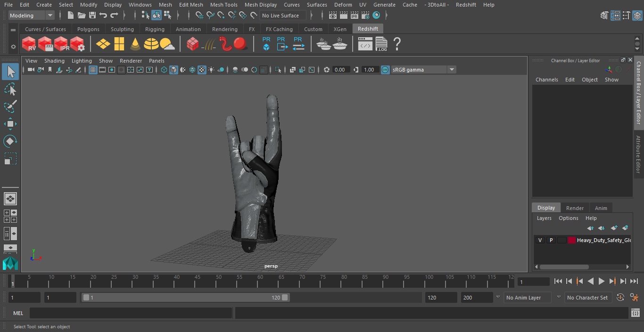The image size is (644, 332).
Task: Create Redshift sun and sky icon
Action: (167, 44)
